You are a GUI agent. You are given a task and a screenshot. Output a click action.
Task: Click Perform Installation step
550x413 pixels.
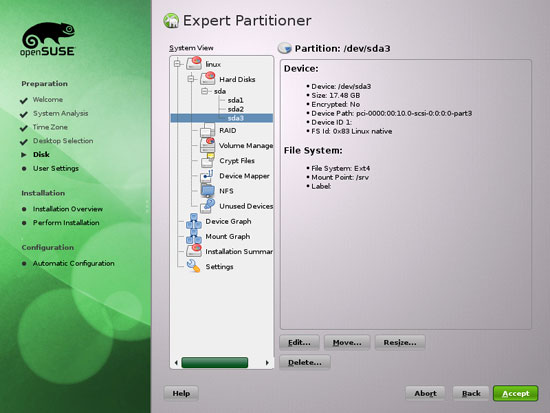[x=66, y=223]
